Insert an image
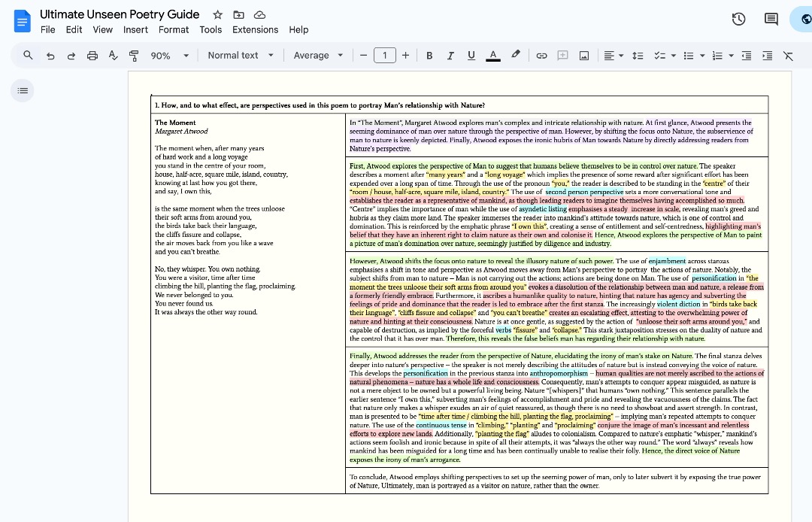 (583, 55)
